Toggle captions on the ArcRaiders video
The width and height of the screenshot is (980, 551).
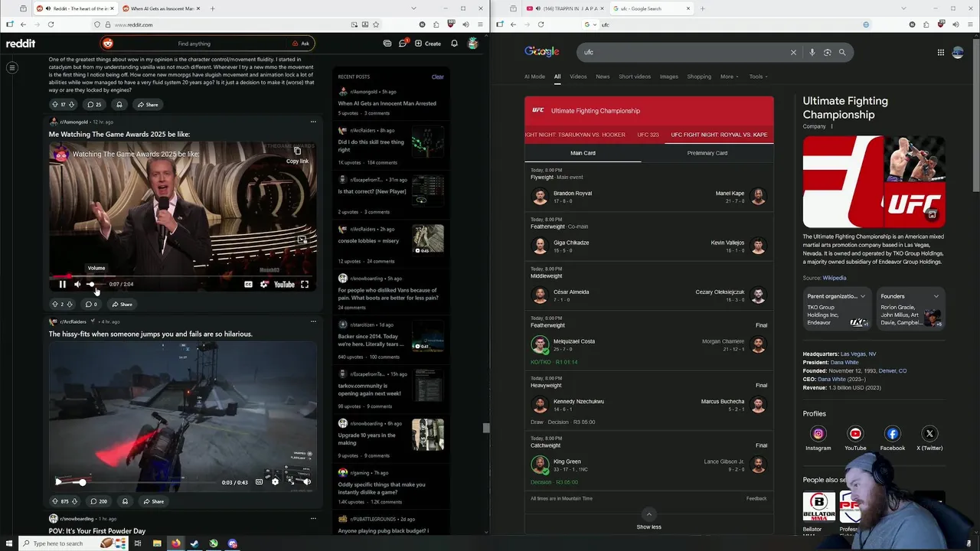point(259,482)
